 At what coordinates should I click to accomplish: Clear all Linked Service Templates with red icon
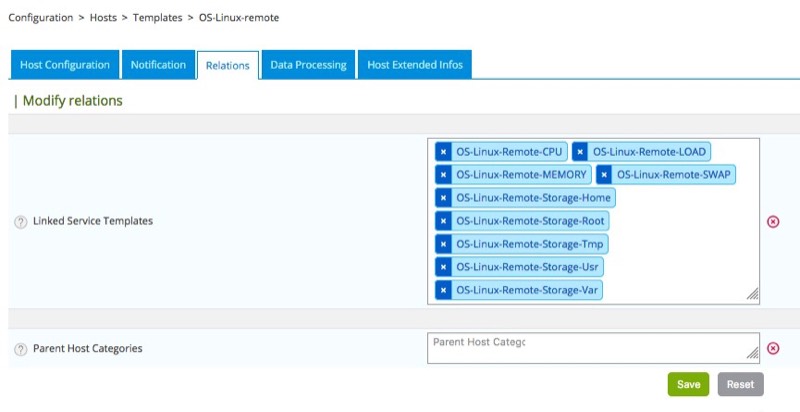tap(772, 221)
